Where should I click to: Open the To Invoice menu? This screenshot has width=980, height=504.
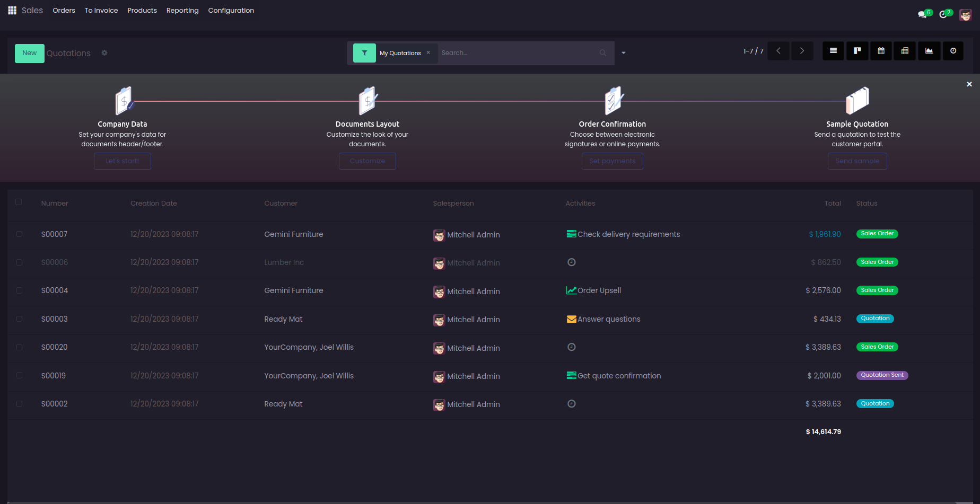101,11
